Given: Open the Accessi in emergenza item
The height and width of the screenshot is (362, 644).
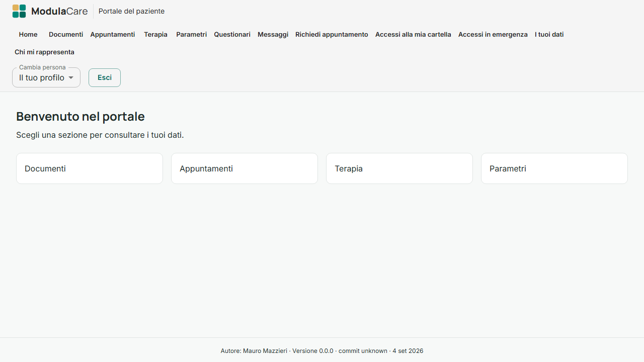Looking at the screenshot, I should pyautogui.click(x=493, y=34).
